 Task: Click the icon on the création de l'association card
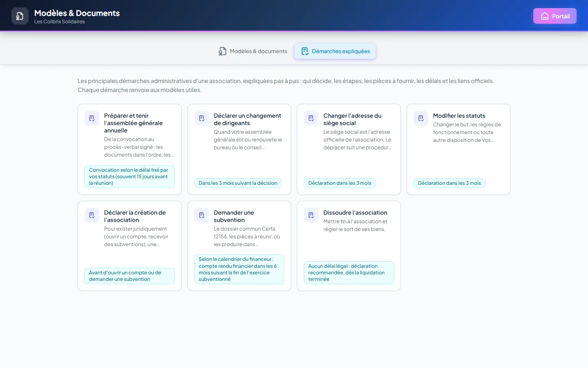point(92,215)
